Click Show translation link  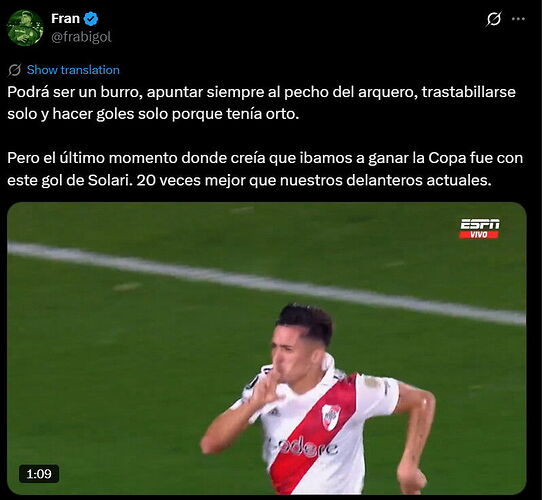pyautogui.click(x=73, y=70)
